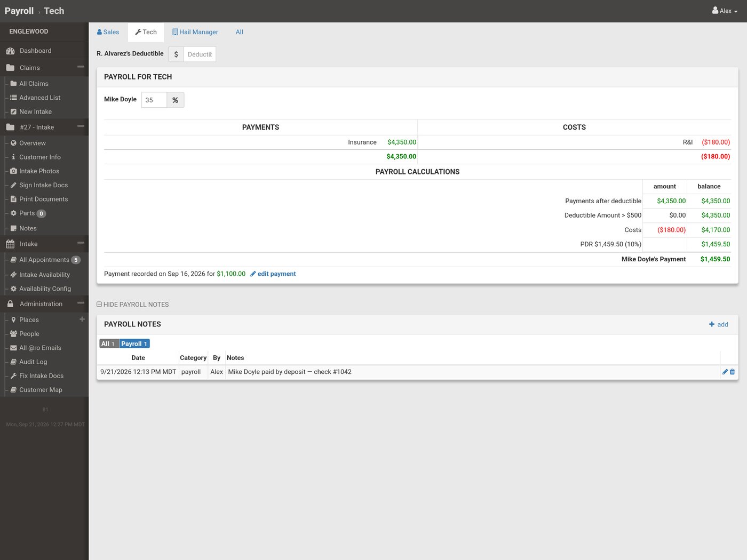Open Availability Config in sidebar

[x=45, y=289]
